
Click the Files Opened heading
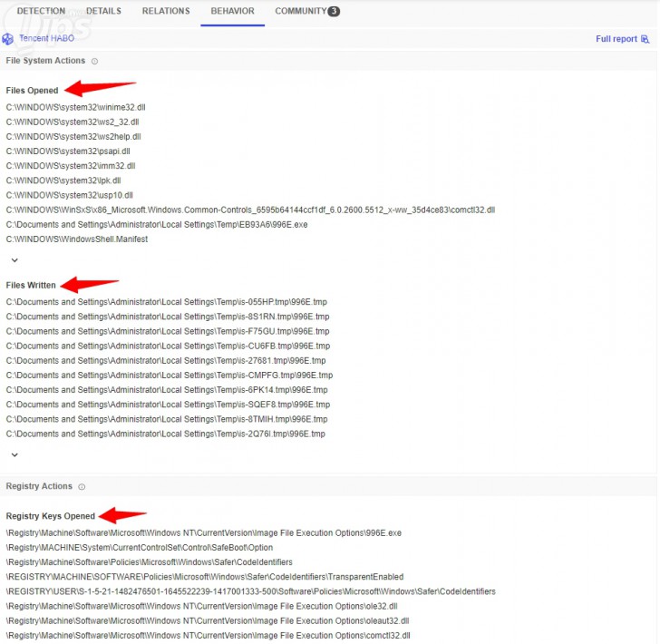pyautogui.click(x=32, y=91)
